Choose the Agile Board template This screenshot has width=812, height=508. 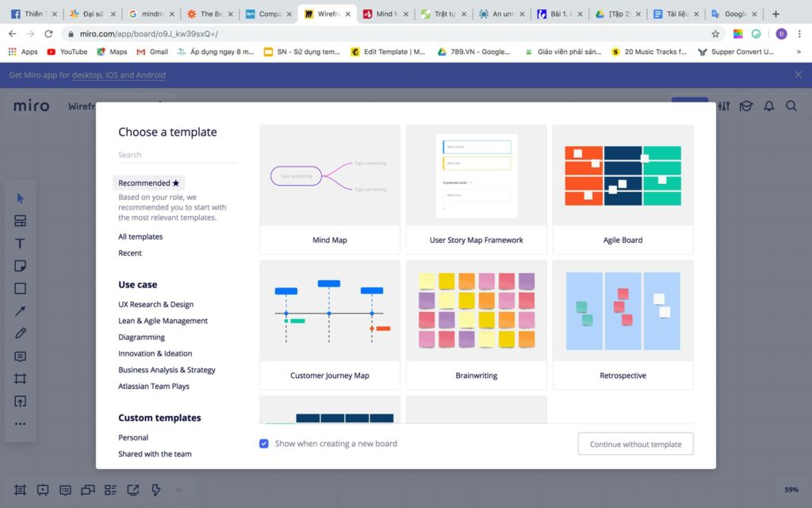(623, 189)
